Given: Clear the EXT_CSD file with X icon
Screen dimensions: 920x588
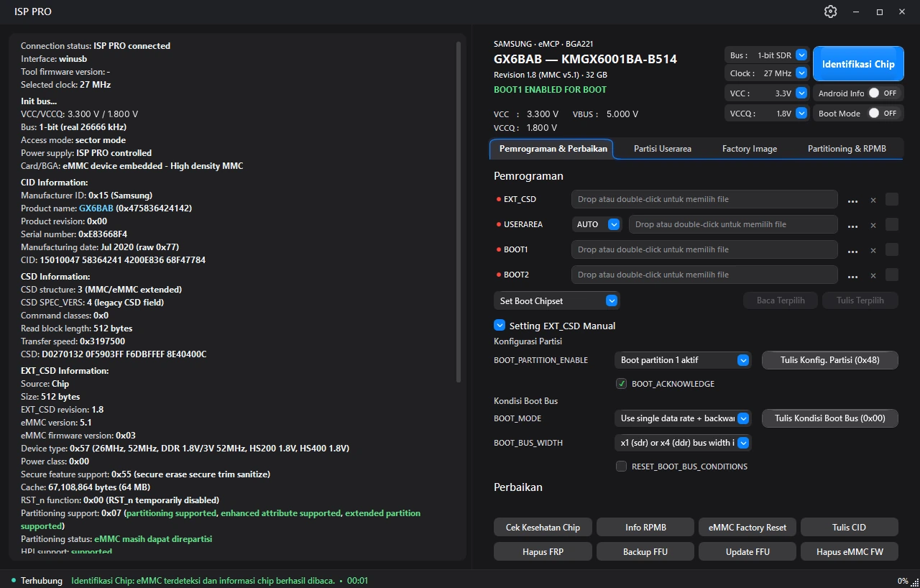Looking at the screenshot, I should point(873,200).
